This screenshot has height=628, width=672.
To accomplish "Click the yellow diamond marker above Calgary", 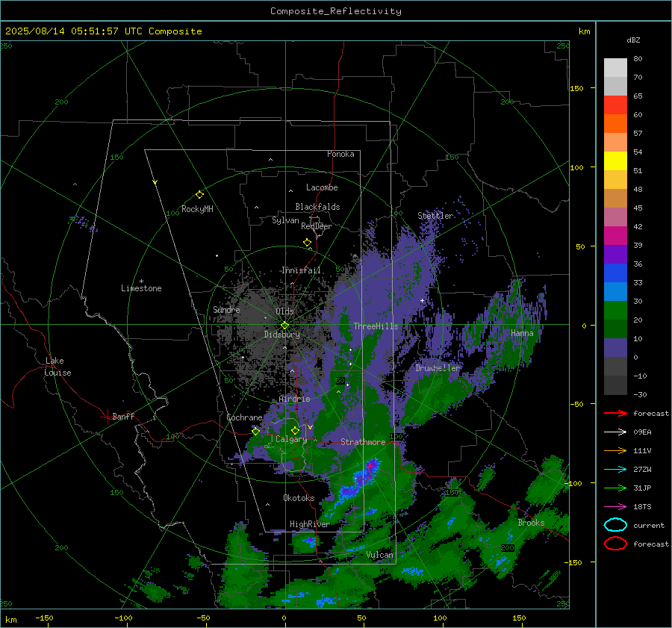I will click(295, 430).
